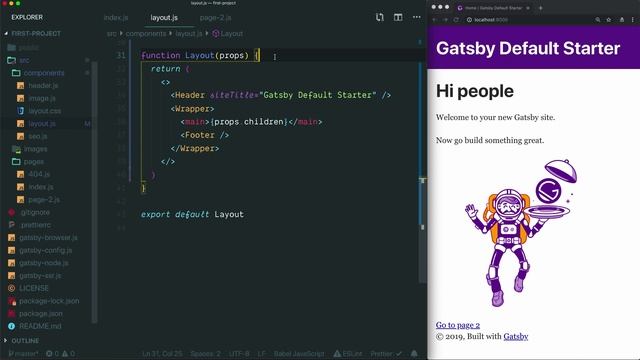Open a new browser tab
640x360 pixels.
pos(540,8)
